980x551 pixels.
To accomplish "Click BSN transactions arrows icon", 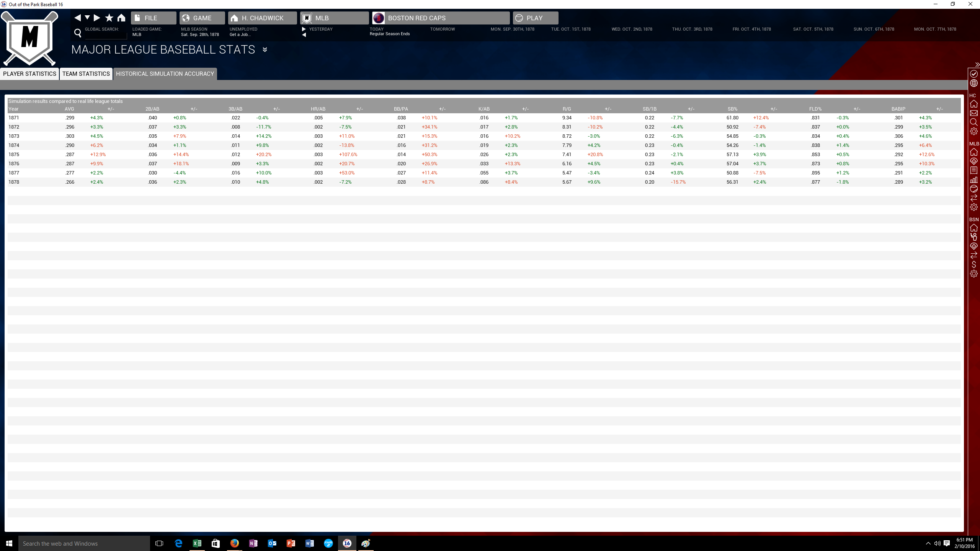I will [x=974, y=255].
